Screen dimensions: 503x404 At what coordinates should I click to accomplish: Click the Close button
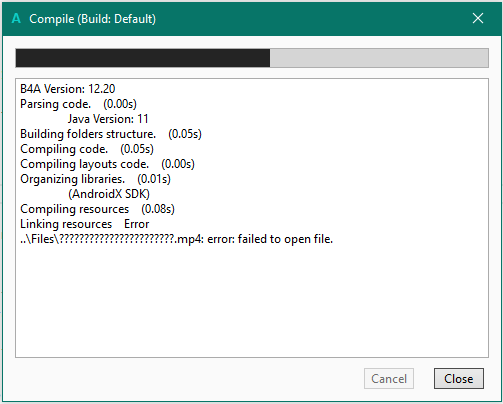(459, 378)
